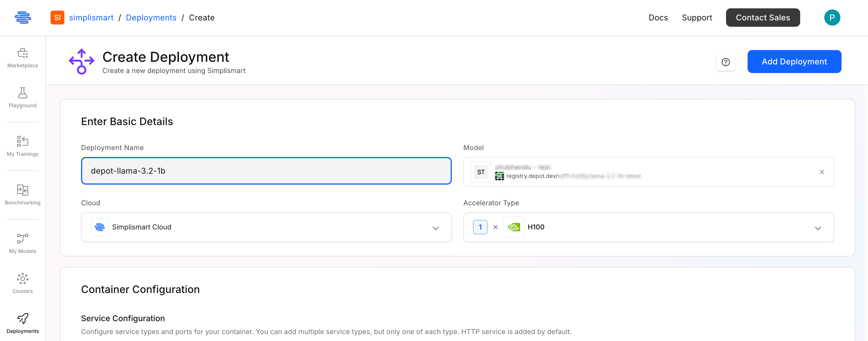Open the Docs page
Screen dimensions: 868x341
coord(658,18)
